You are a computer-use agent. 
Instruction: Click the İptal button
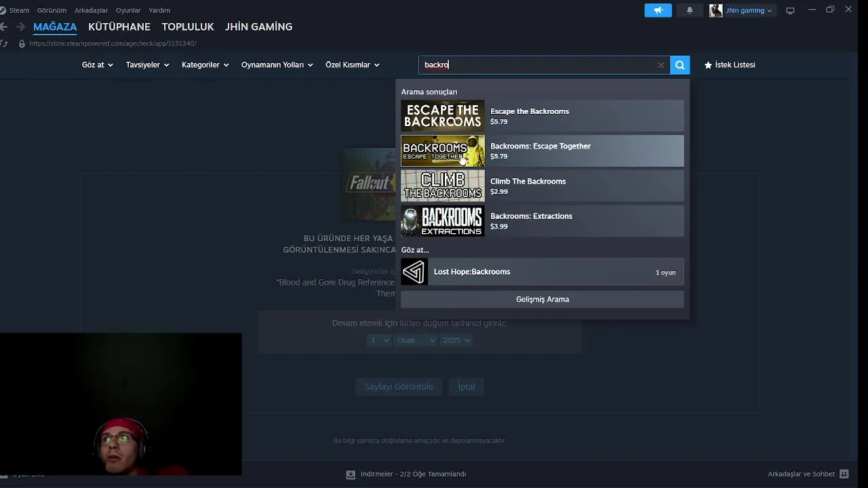point(467,386)
